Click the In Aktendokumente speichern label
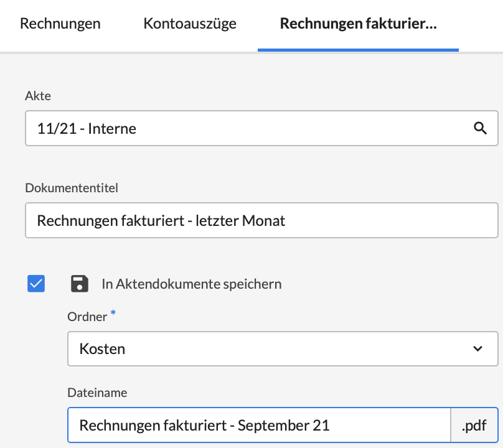This screenshot has height=448, width=503. [192, 284]
